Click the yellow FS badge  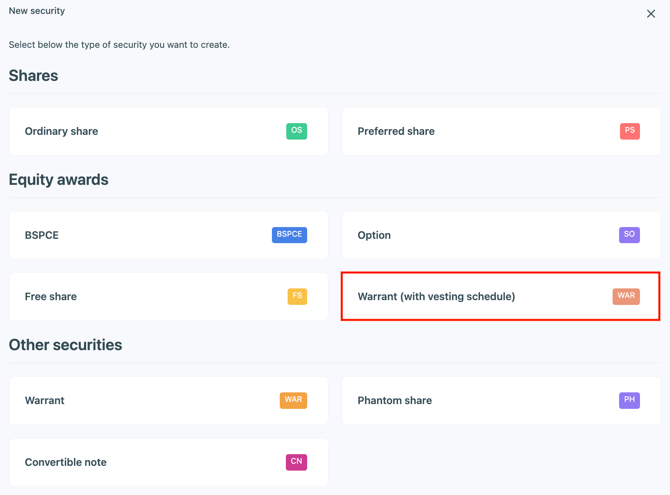tap(297, 297)
